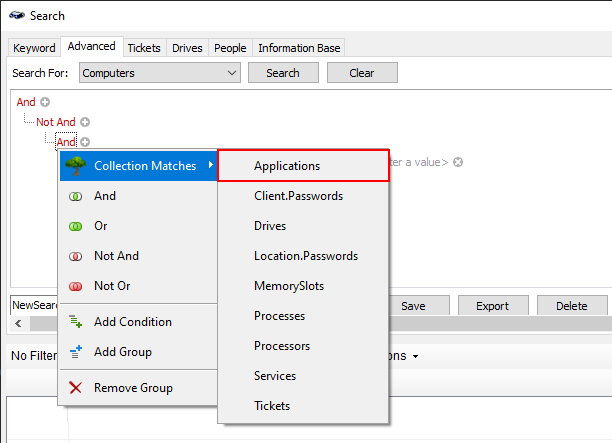The width and height of the screenshot is (612, 443).
Task: Click the horizontal scrollbar left arrow
Action: (17, 324)
